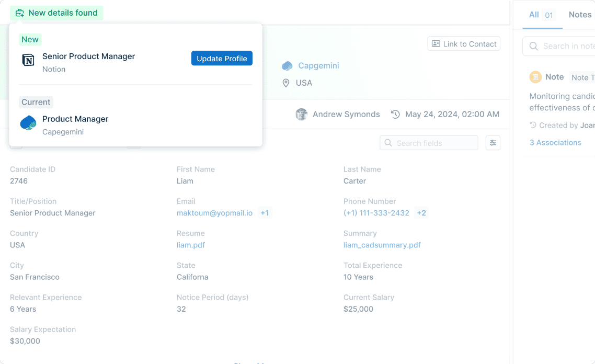Click the Search fields input
Viewport: 595px width, 364px height.
(x=429, y=143)
